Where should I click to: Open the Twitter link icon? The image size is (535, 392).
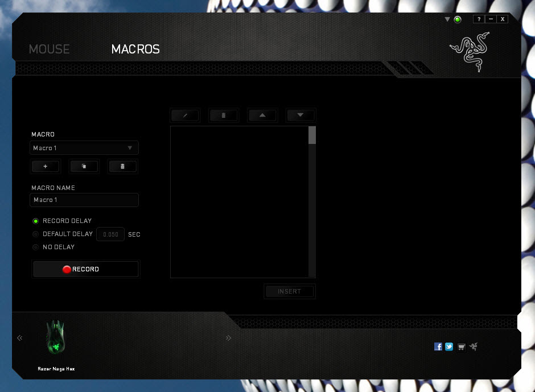[x=449, y=346]
